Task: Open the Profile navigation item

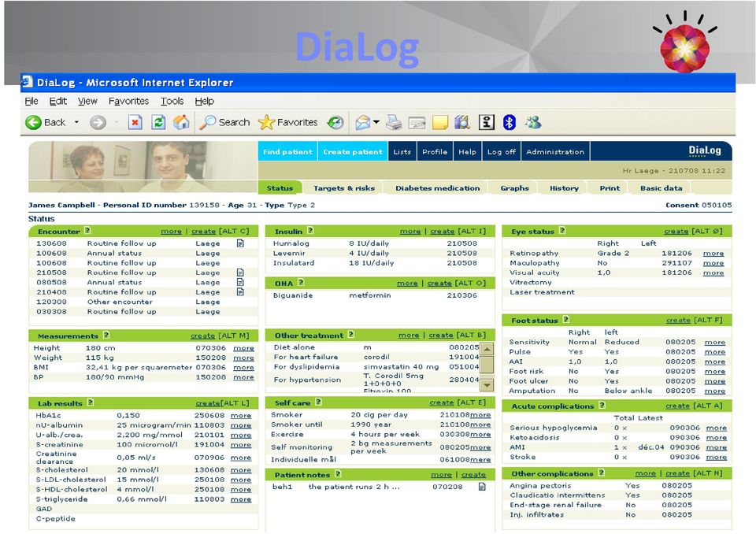Action: tap(435, 151)
